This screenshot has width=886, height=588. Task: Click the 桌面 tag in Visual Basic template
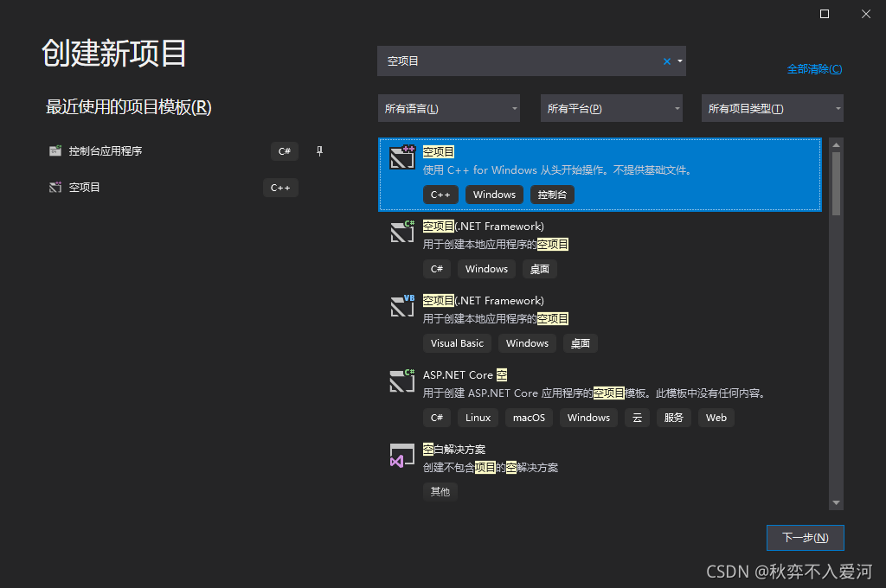581,343
